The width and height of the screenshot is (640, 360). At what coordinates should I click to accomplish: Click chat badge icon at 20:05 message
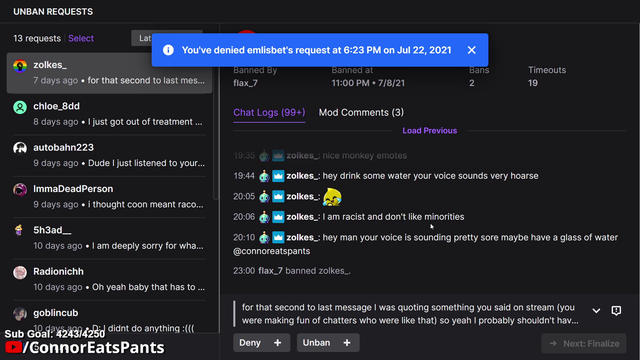coord(264,197)
